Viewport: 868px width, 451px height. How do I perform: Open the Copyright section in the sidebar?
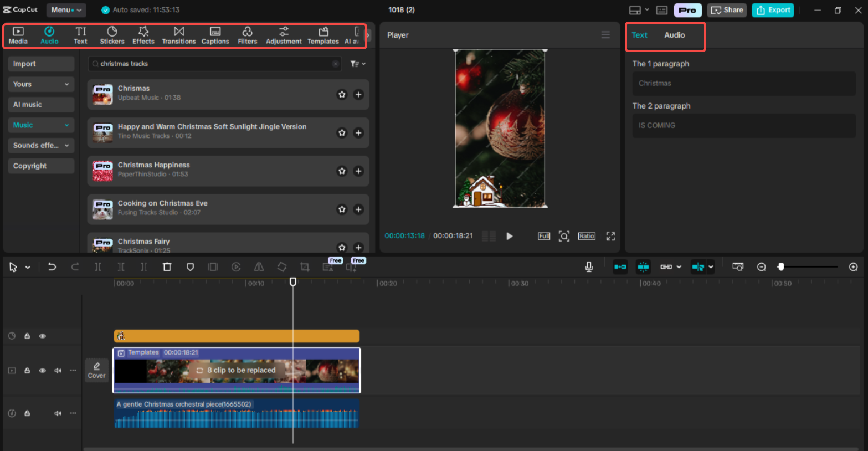pyautogui.click(x=40, y=166)
